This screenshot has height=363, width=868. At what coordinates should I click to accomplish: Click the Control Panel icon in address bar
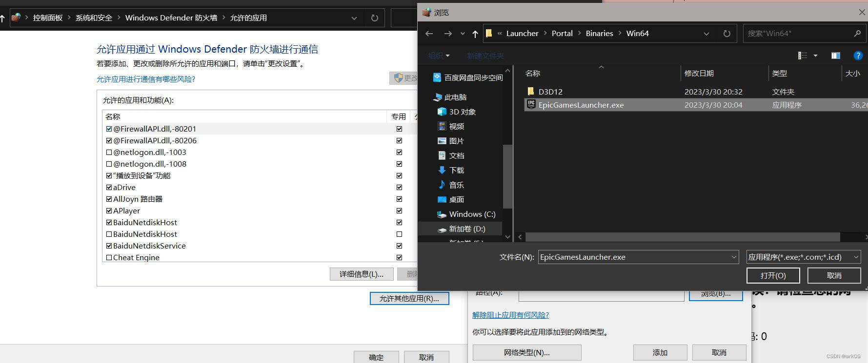pos(16,18)
